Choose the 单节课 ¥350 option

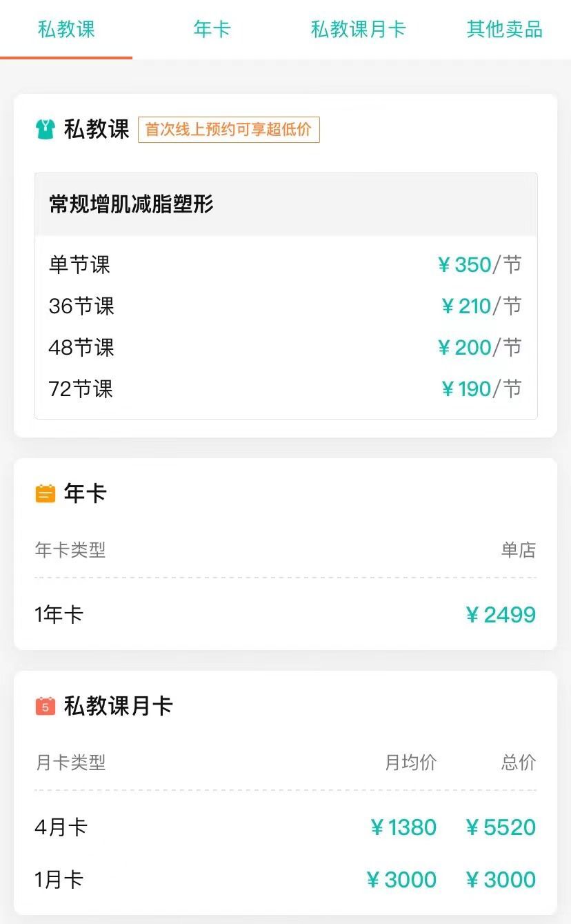pos(285,264)
